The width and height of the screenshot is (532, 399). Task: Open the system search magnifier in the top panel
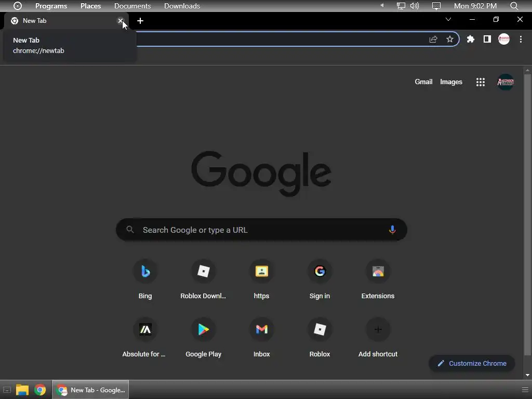click(x=514, y=6)
